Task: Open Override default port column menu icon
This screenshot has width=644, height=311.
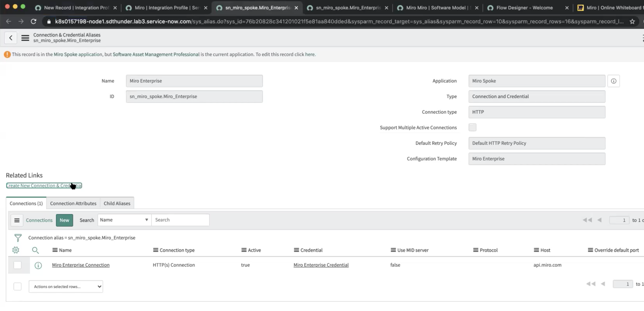Action: 591,250
